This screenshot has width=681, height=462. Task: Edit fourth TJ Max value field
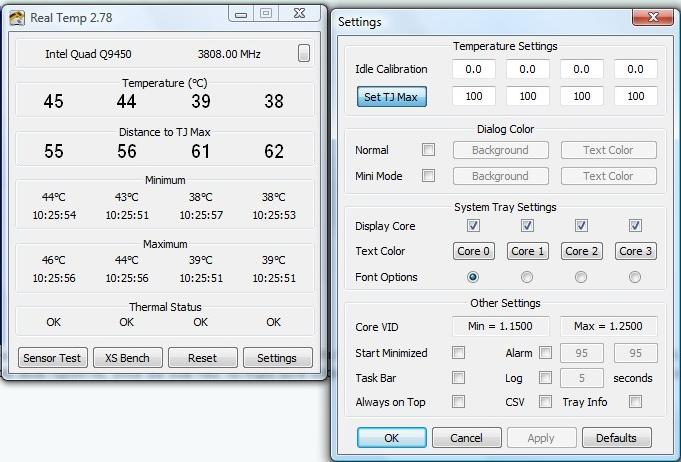point(635,96)
